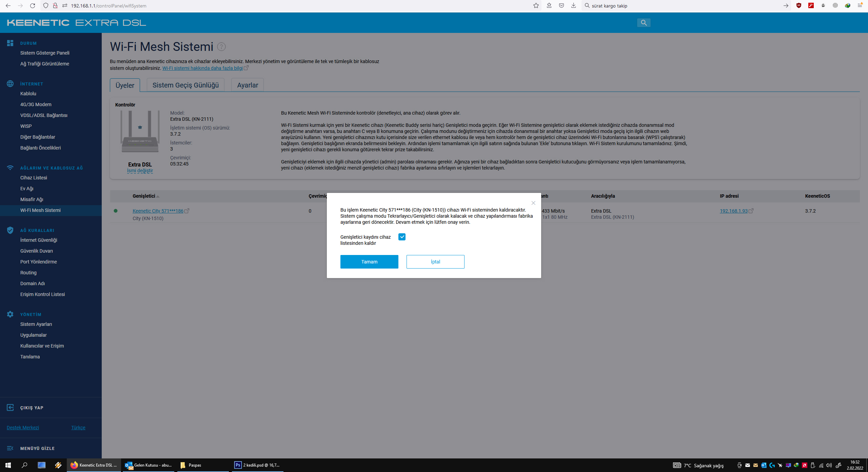868x472 pixels.
Task: Click the gear icon beside Yönetim
Action: point(10,314)
